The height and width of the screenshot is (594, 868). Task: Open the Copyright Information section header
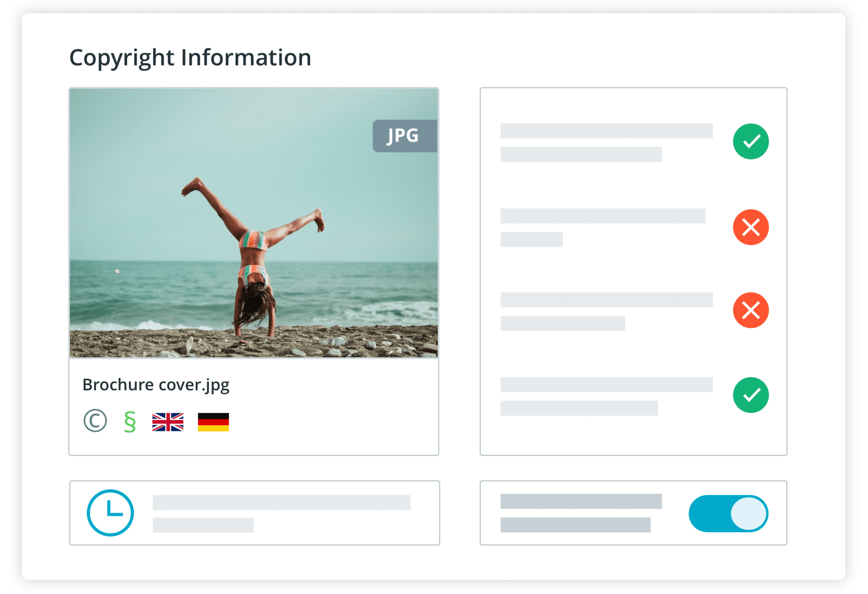click(x=190, y=57)
